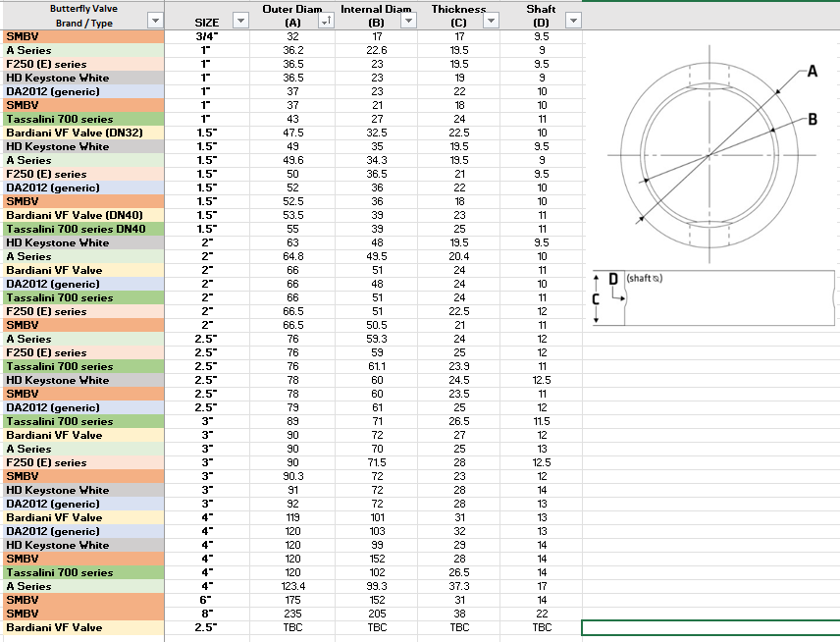Select the HD Keystone White cell with 63 diameter
This screenshot has height=642, width=840.
pyautogui.click(x=83, y=242)
